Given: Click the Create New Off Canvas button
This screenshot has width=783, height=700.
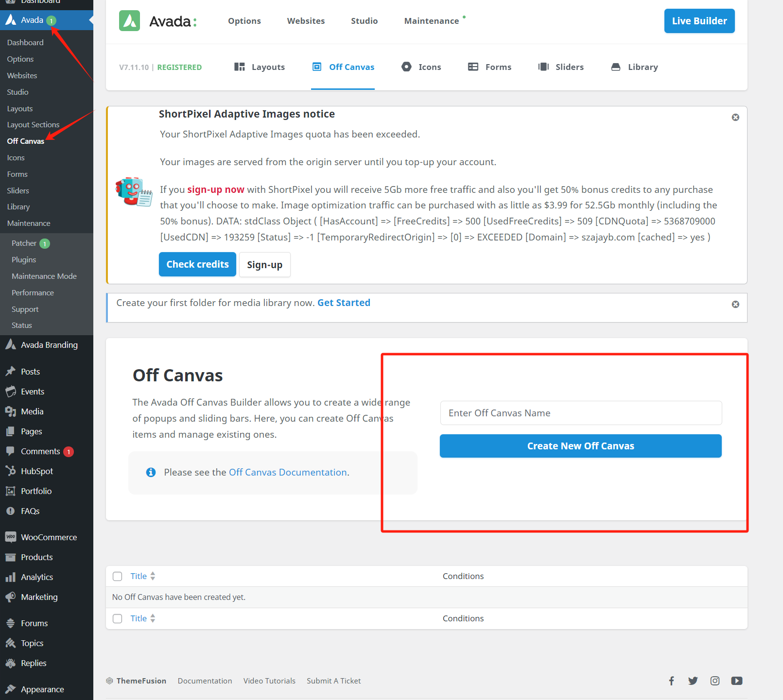Looking at the screenshot, I should pos(580,445).
